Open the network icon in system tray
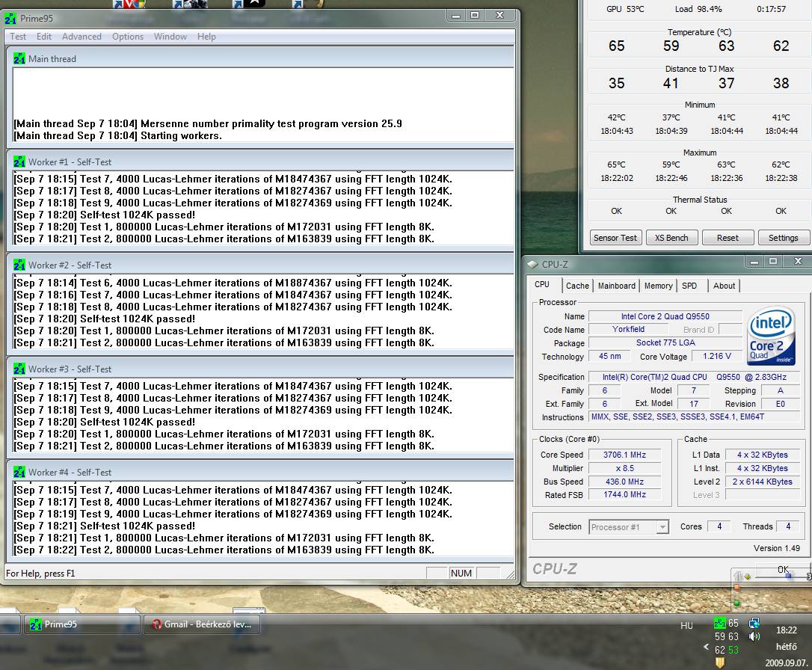This screenshot has width=812, height=670. [x=754, y=623]
